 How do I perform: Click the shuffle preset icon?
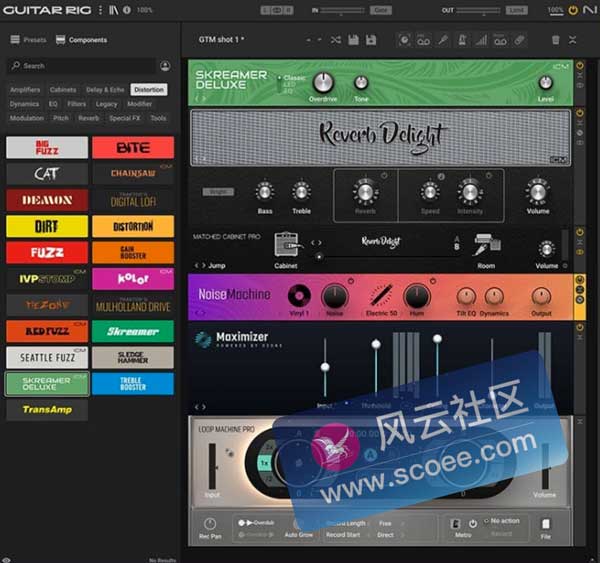click(336, 40)
